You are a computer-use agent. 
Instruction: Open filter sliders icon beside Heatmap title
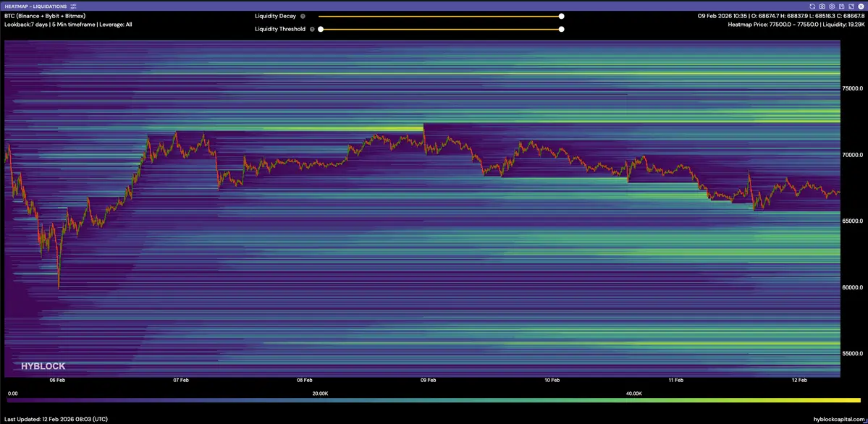tap(74, 6)
